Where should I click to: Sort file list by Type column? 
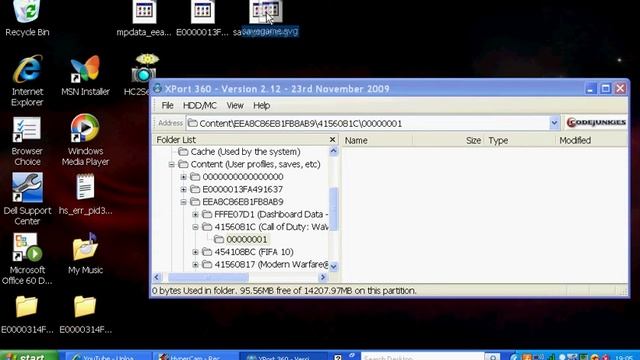click(x=519, y=140)
